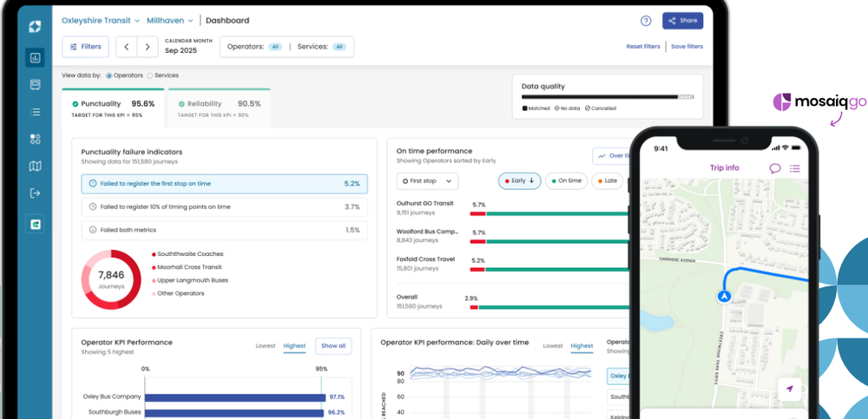Open the map icon in sidebar

click(35, 166)
